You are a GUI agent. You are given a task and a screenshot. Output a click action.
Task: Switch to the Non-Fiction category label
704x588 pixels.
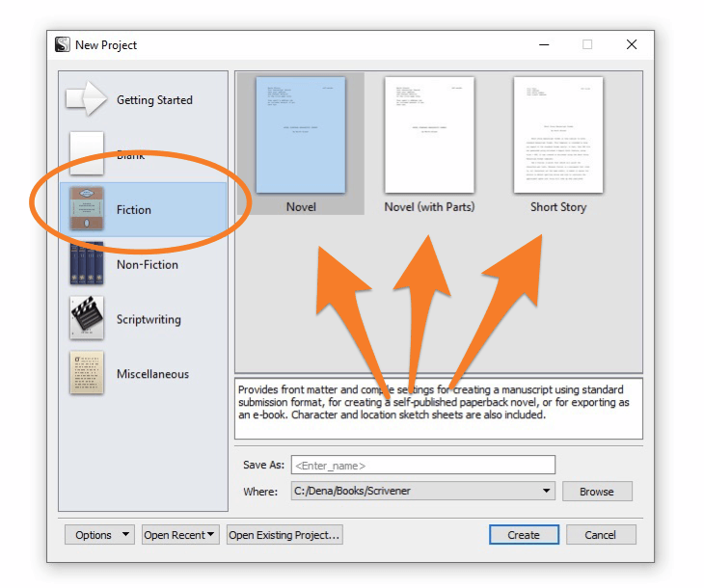click(148, 265)
